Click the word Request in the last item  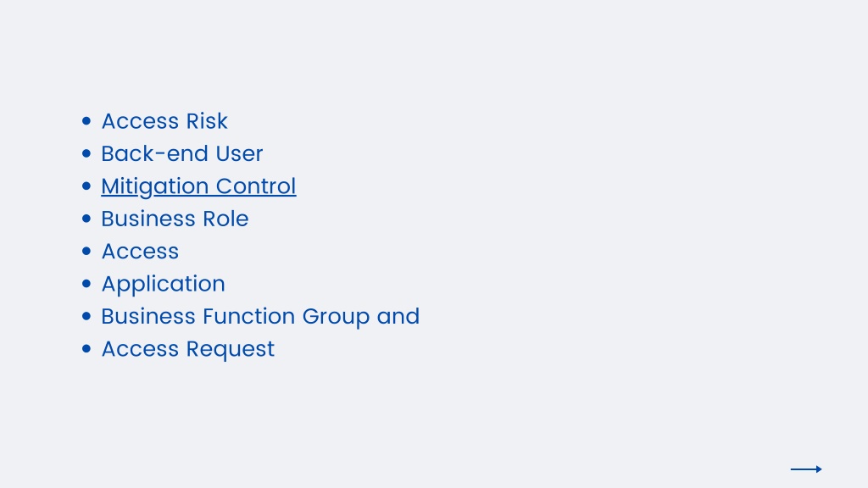click(231, 350)
